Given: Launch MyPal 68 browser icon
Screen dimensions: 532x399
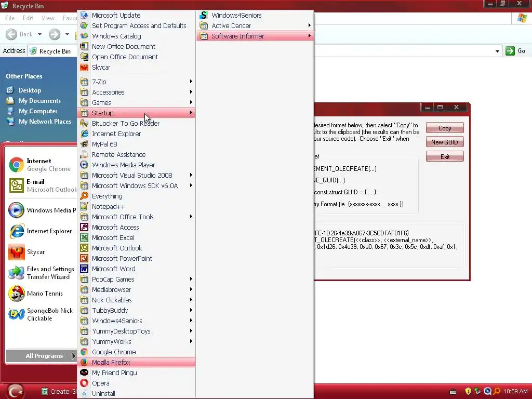Looking at the screenshot, I should (x=84, y=144).
